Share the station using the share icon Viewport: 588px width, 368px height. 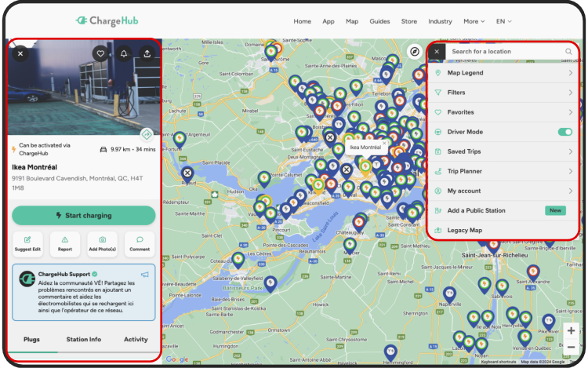pyautogui.click(x=147, y=53)
